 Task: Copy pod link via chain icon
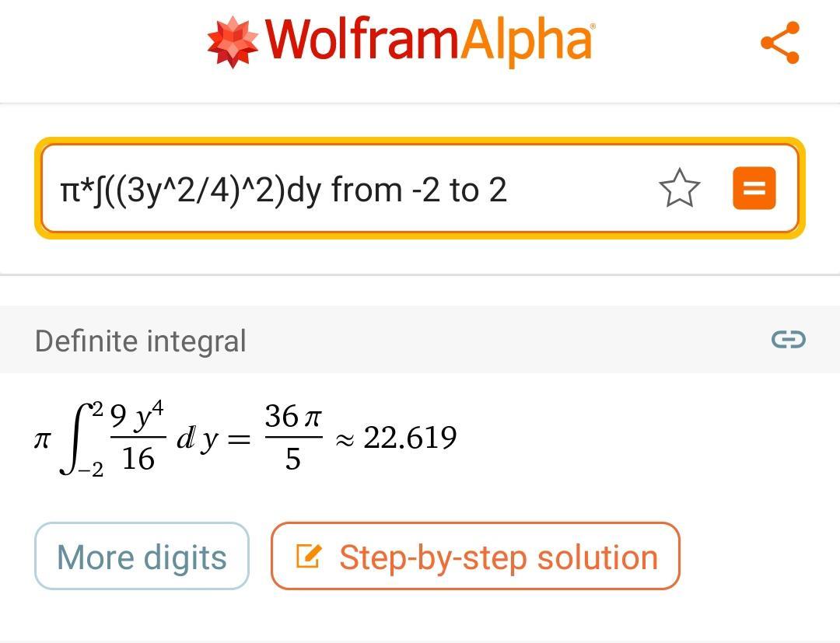788,340
